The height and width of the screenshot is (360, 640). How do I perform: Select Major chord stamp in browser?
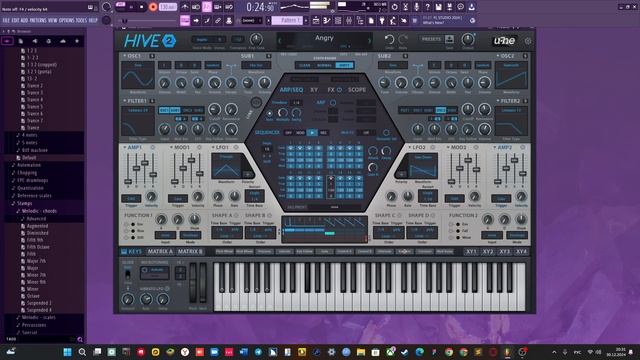pyautogui.click(x=32, y=268)
